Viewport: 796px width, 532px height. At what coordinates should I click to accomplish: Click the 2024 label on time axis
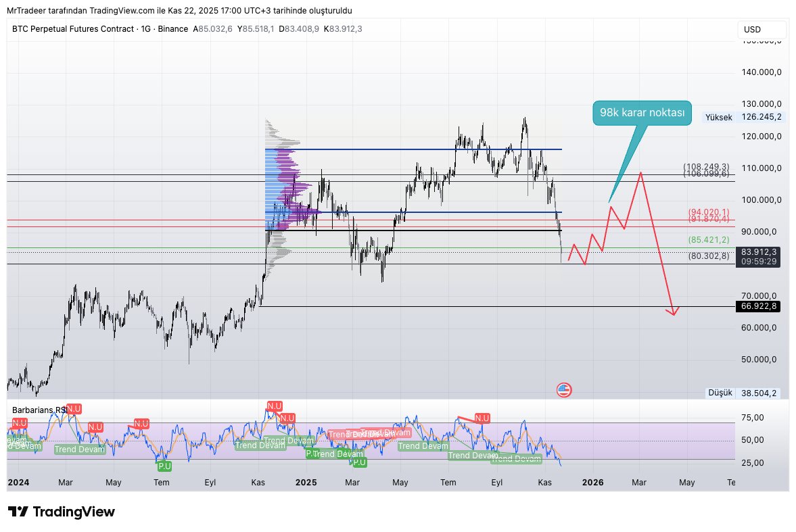pyautogui.click(x=19, y=482)
